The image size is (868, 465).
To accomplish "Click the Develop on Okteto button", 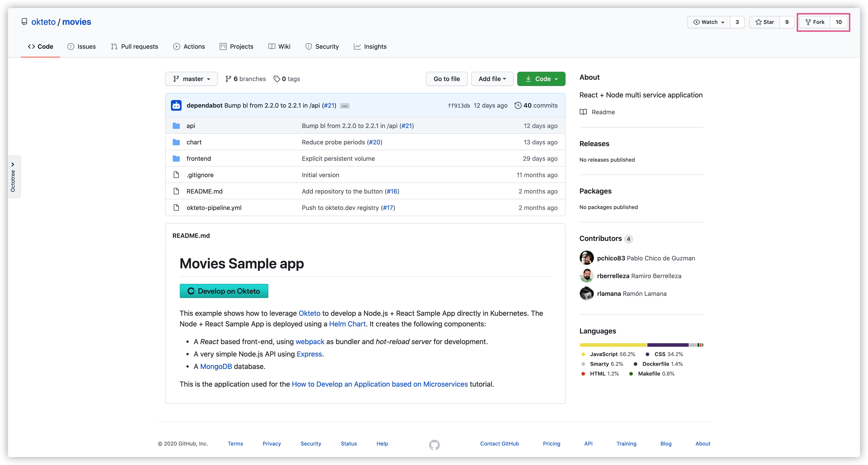I will [x=224, y=291].
